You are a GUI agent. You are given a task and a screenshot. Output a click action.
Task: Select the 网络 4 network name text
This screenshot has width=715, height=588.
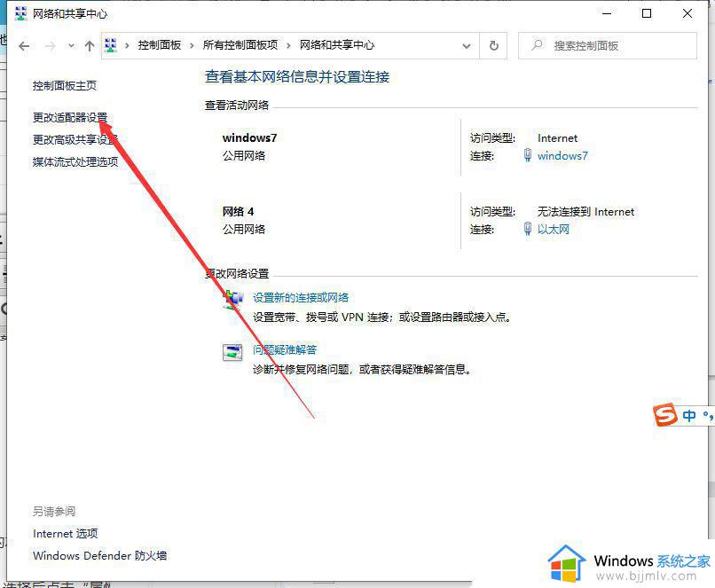tap(238, 211)
